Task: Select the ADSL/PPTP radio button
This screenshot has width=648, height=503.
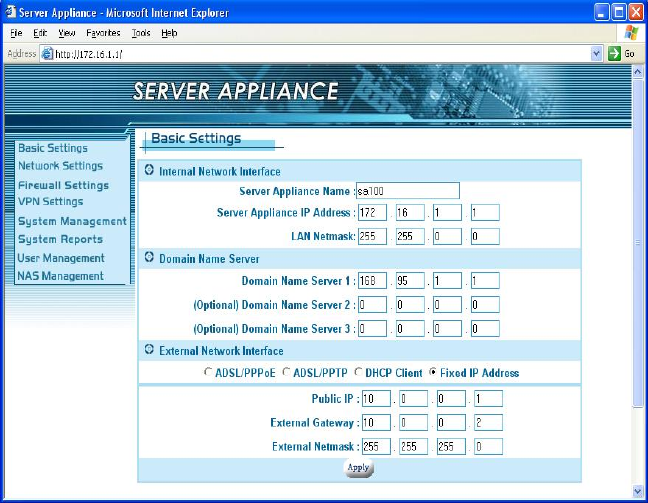Action: [286, 373]
